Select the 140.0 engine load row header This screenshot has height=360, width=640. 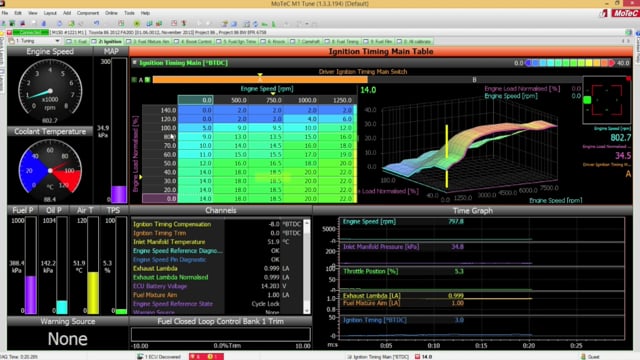[160, 110]
